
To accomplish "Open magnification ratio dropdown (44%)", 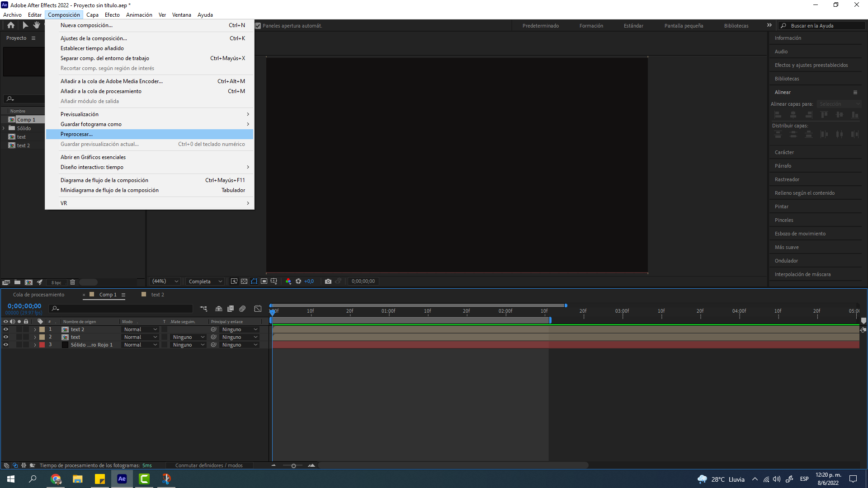I will pos(165,281).
